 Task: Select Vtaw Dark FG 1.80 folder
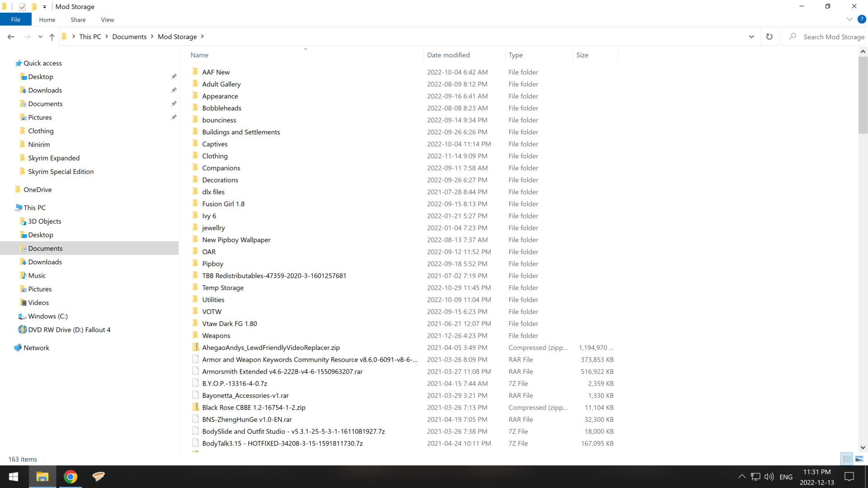(x=229, y=324)
